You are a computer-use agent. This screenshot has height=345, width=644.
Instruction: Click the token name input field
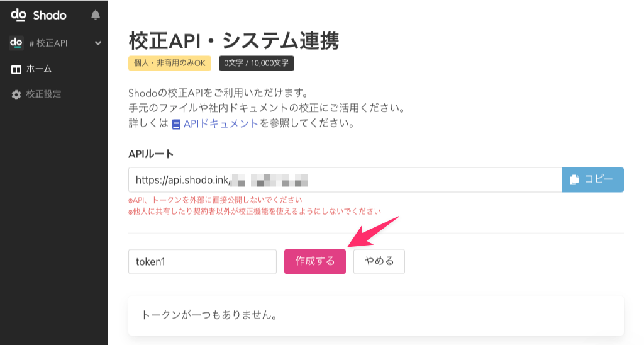click(x=203, y=261)
